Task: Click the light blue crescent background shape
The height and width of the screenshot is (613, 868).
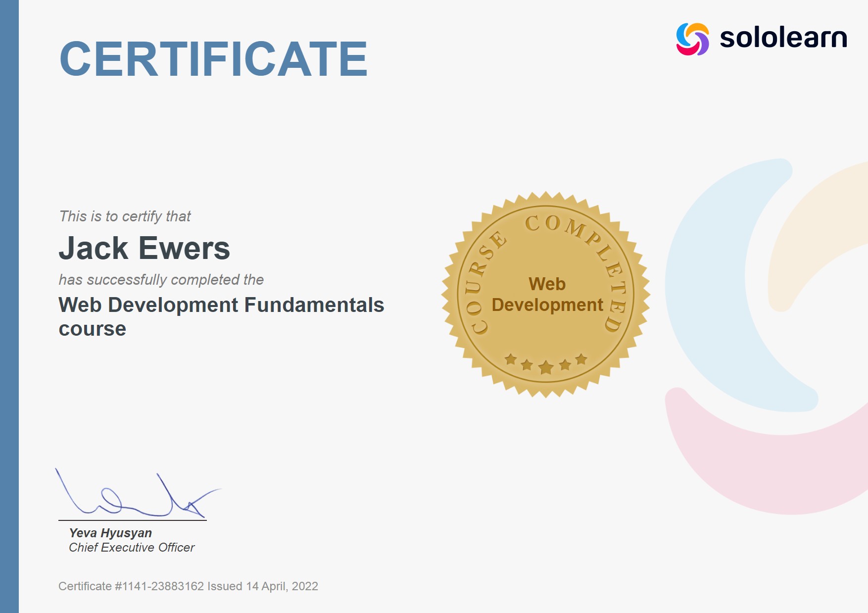Action: pyautogui.click(x=703, y=297)
